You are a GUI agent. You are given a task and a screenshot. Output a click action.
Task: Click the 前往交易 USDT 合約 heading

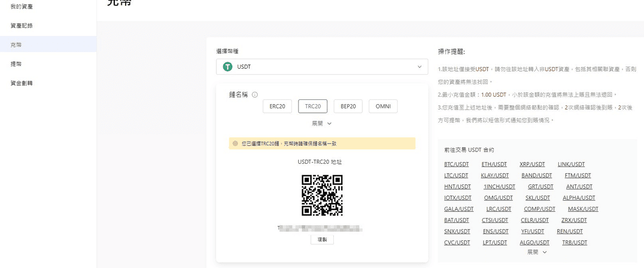(469, 150)
